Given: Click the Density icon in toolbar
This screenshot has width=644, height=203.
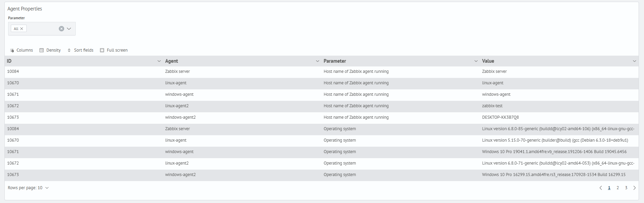Looking at the screenshot, I should [x=42, y=50].
